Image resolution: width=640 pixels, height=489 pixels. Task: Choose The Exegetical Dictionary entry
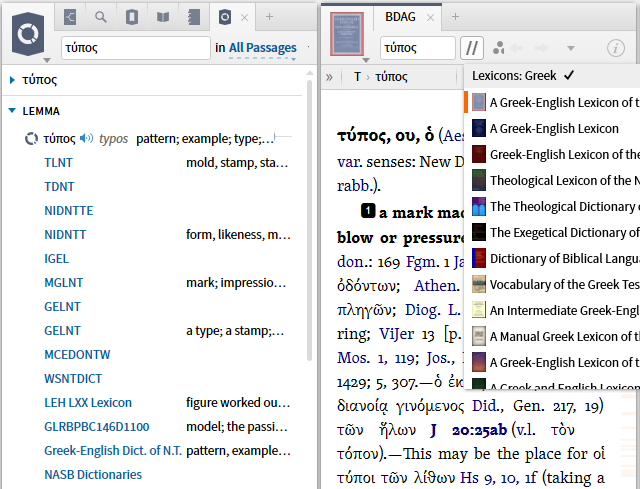click(x=552, y=233)
